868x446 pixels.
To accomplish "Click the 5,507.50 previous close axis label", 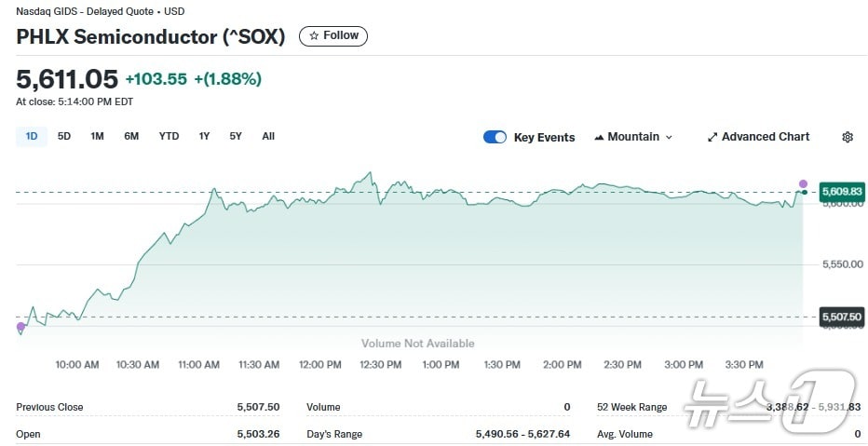I will point(841,318).
